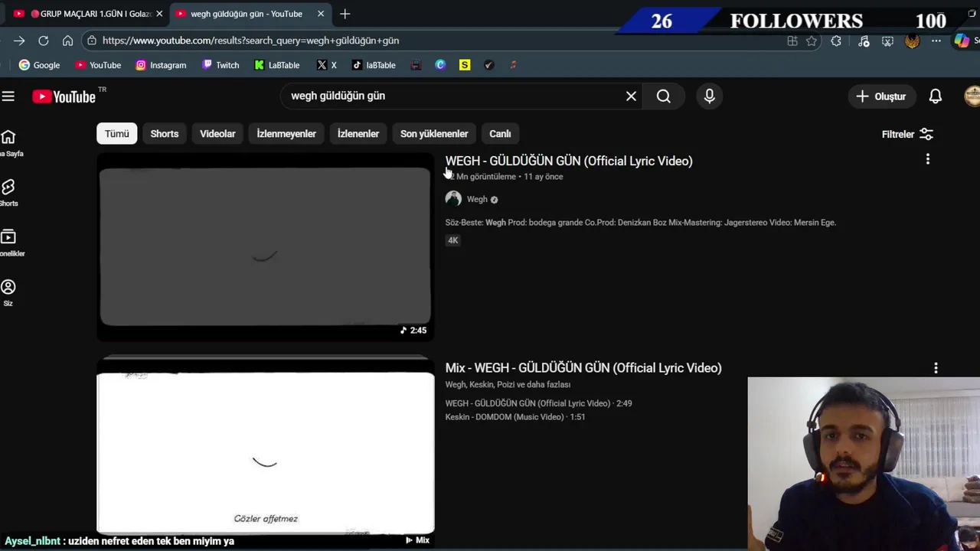The height and width of the screenshot is (551, 980).
Task: Open the Google bookmark
Action: coord(39,65)
